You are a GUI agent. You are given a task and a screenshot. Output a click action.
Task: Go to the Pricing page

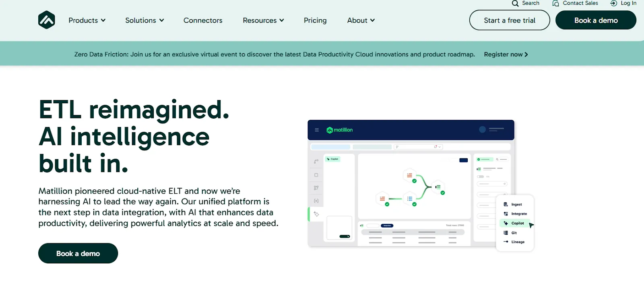315,20
